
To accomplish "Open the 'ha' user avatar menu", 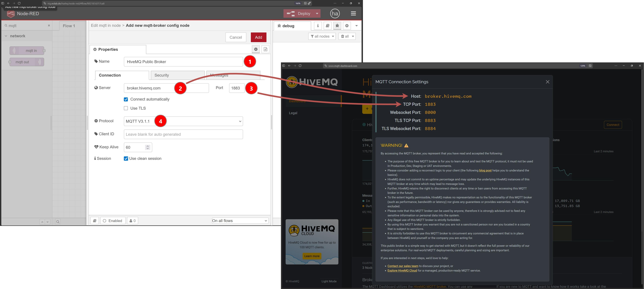I will [335, 13].
